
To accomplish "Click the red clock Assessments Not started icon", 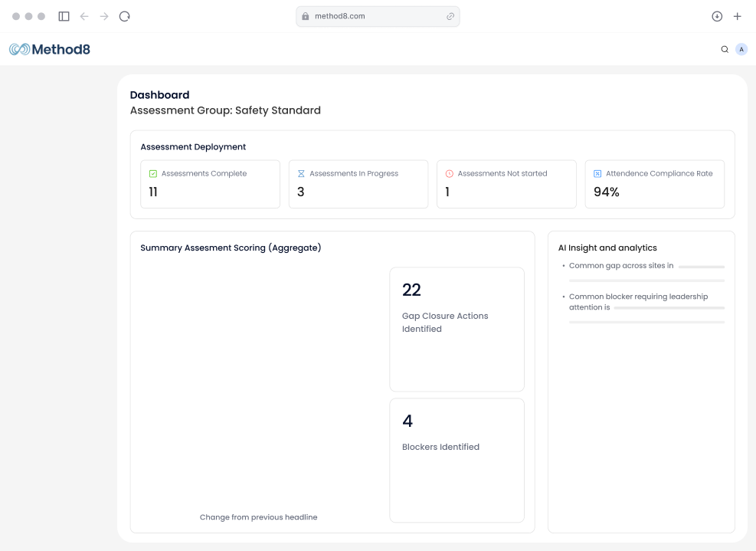I will point(450,174).
